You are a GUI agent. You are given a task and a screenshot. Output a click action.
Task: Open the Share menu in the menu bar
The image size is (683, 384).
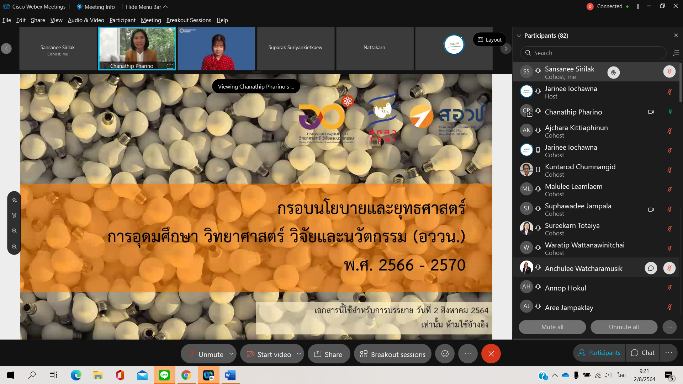click(x=38, y=20)
